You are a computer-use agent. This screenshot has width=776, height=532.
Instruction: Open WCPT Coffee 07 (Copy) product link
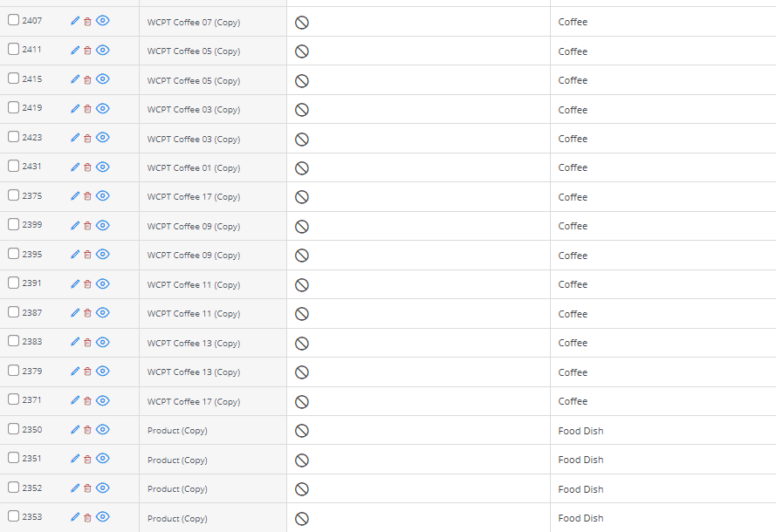coord(192,22)
